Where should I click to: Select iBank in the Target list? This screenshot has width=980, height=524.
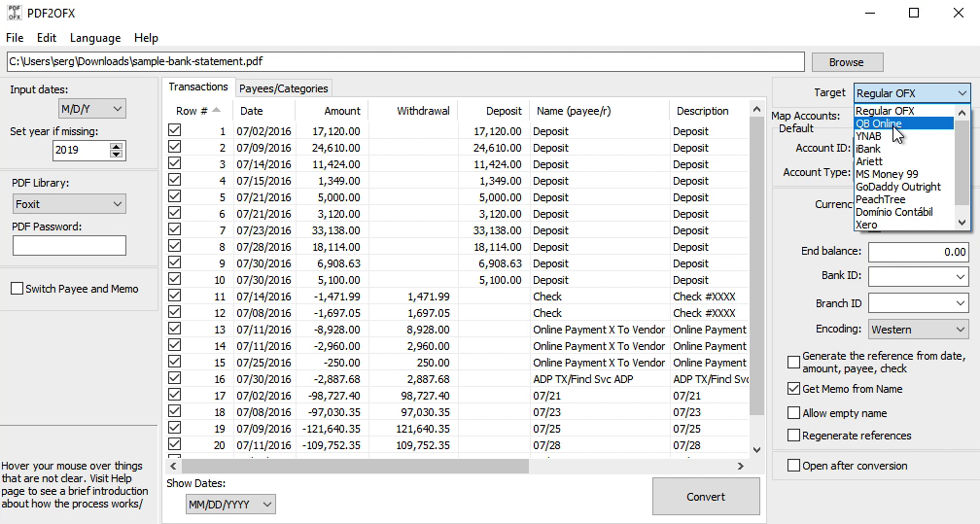point(904,148)
